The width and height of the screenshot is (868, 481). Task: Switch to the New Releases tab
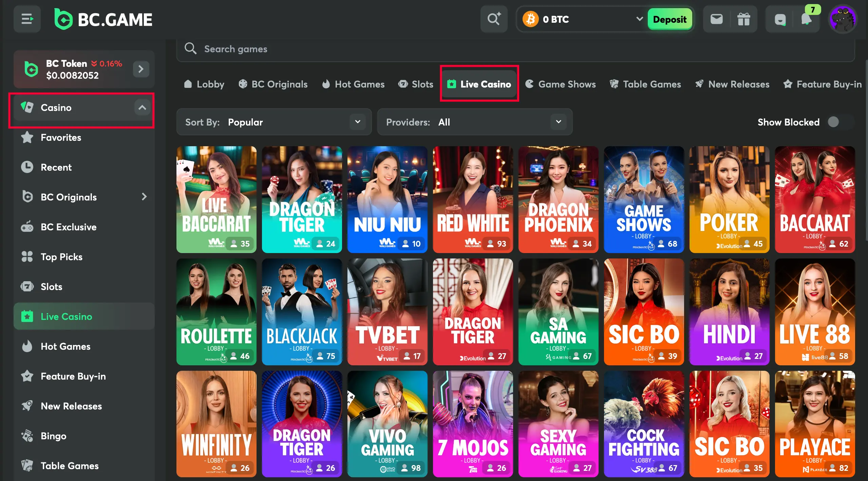click(732, 84)
